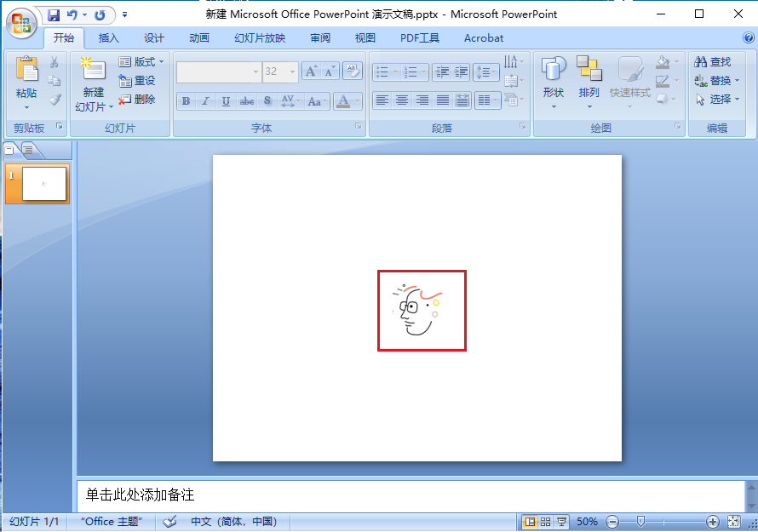Click the Clear Formatting icon
The width and height of the screenshot is (758, 532).
(x=353, y=72)
